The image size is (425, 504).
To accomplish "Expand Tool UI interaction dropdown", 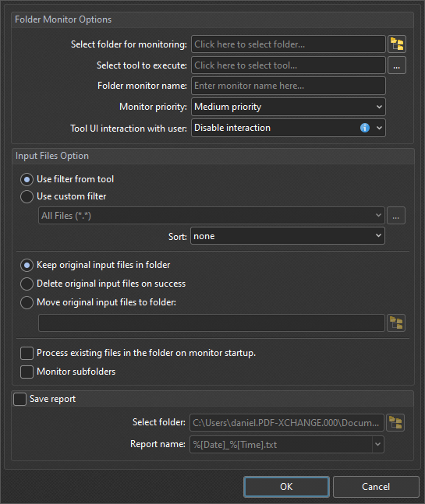I will point(379,128).
